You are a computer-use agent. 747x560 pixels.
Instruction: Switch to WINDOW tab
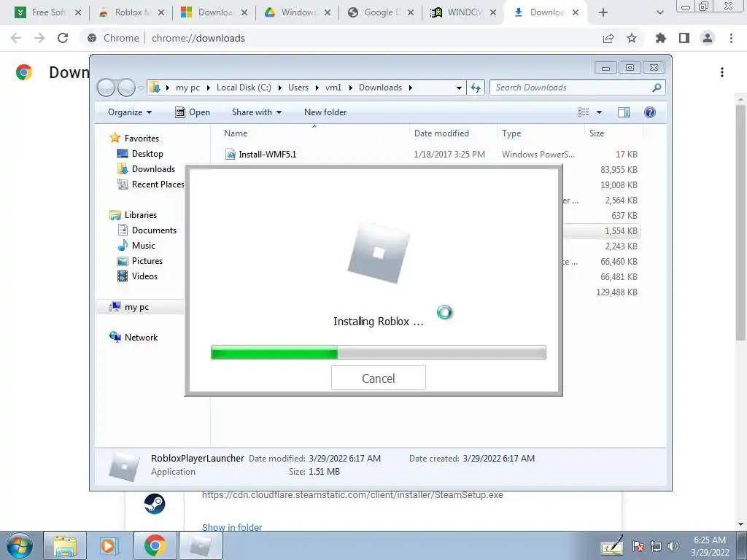(x=463, y=13)
